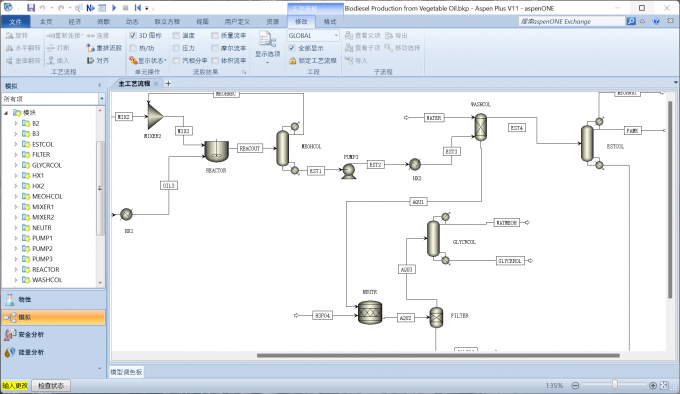Viewport: 680px width, 394px height.
Task: Expand the ESTCOL tree node
Action: click(16, 144)
